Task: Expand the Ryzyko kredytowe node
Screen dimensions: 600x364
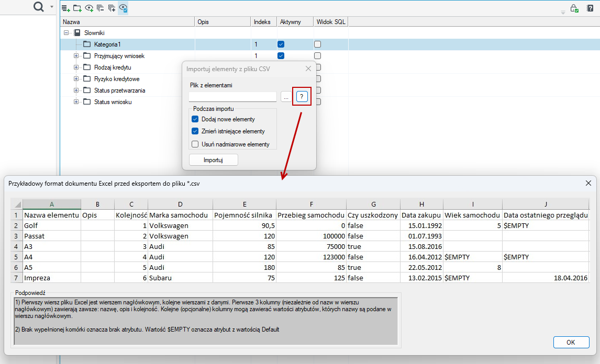Action: click(x=76, y=79)
